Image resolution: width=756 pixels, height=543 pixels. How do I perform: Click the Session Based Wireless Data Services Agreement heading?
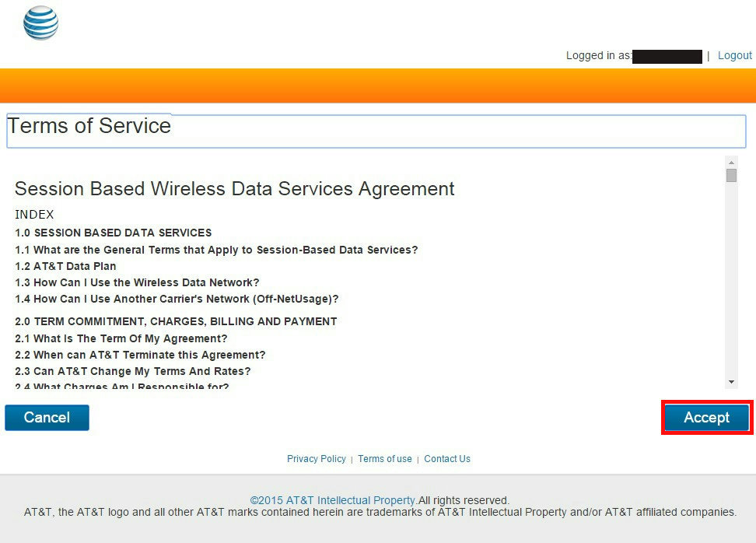pyautogui.click(x=234, y=188)
